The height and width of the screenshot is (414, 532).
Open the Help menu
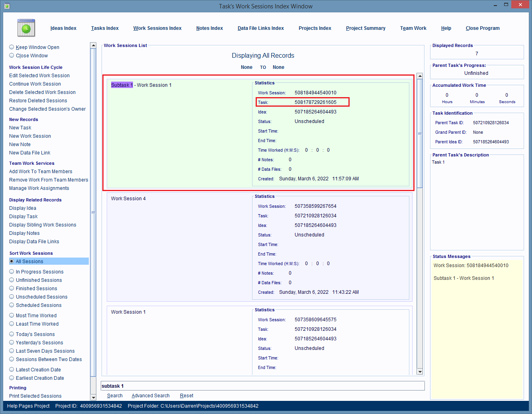(x=446, y=28)
